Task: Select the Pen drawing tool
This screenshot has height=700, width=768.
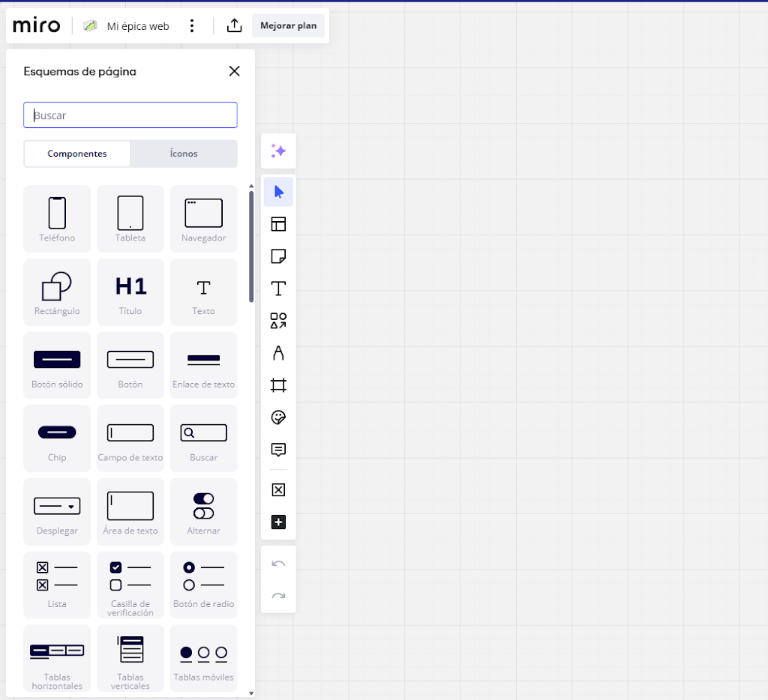Action: pyautogui.click(x=278, y=353)
